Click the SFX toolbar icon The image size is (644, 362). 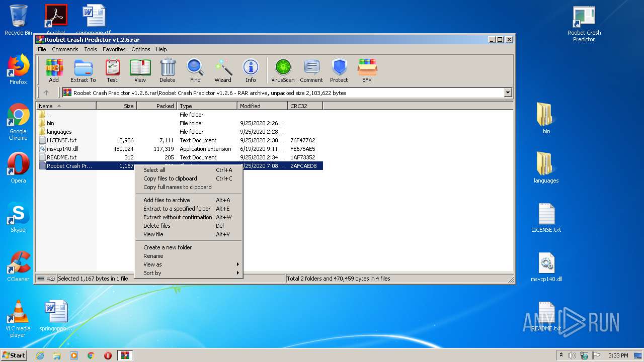(367, 71)
